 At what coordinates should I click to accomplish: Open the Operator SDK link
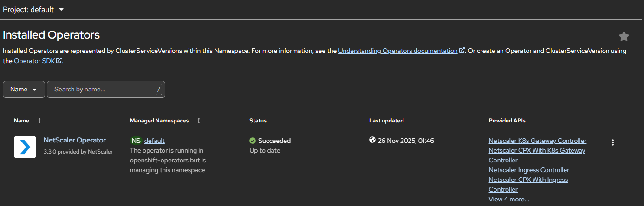(x=34, y=61)
